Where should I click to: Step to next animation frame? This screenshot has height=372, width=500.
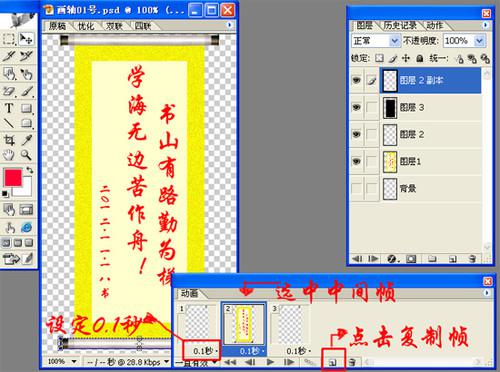(x=289, y=362)
